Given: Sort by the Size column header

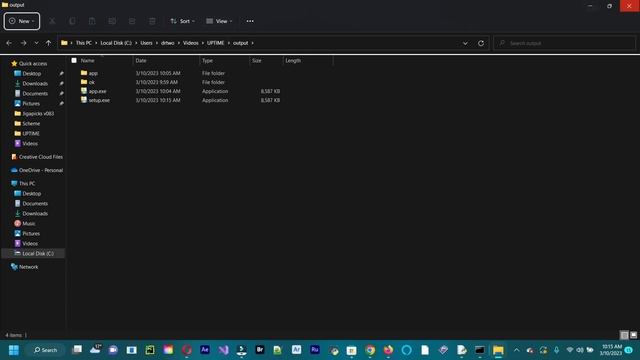Looking at the screenshot, I should click(256, 60).
